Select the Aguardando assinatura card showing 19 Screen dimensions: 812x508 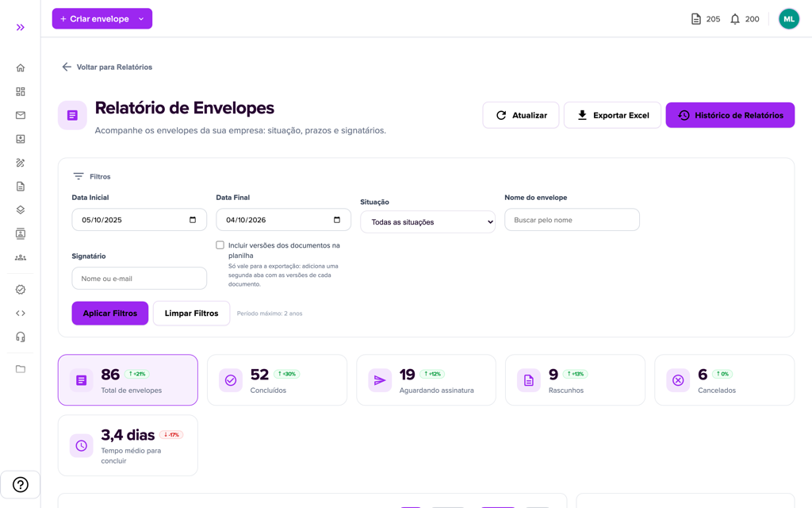tap(426, 380)
